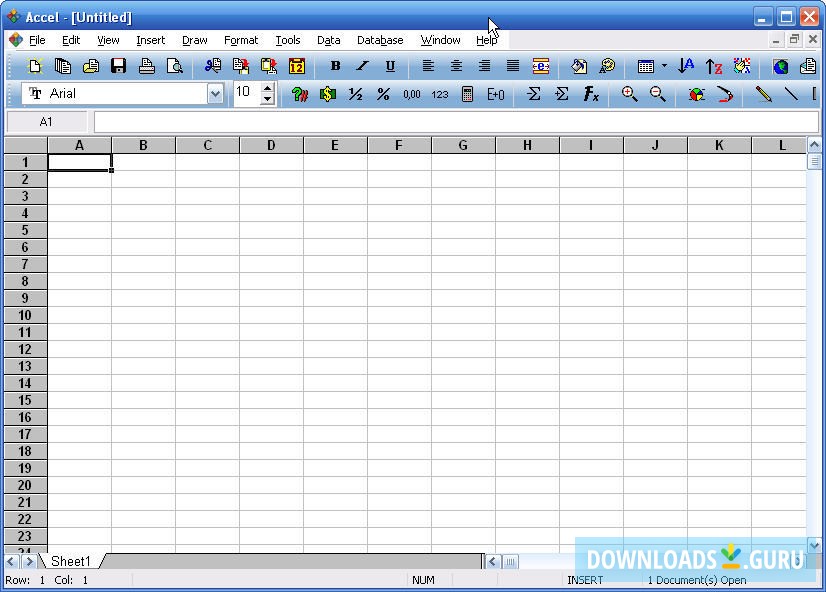This screenshot has height=592, width=826.
Task: Toggle Bold formatting
Action: pyautogui.click(x=335, y=66)
